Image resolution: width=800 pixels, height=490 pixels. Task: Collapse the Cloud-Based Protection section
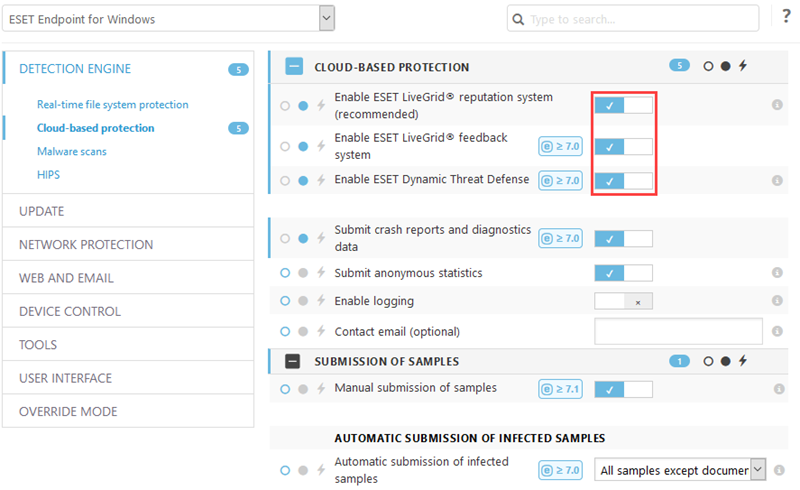pos(294,66)
